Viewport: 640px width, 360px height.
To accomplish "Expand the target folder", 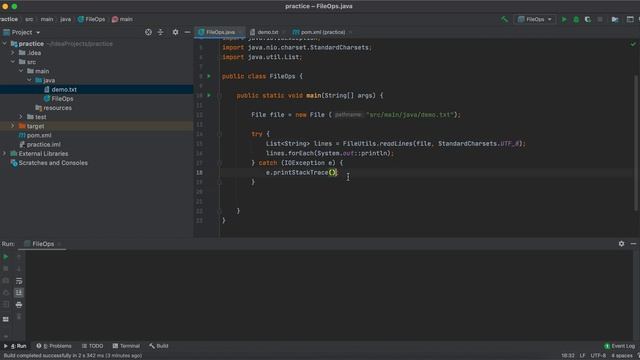I will 13,126.
